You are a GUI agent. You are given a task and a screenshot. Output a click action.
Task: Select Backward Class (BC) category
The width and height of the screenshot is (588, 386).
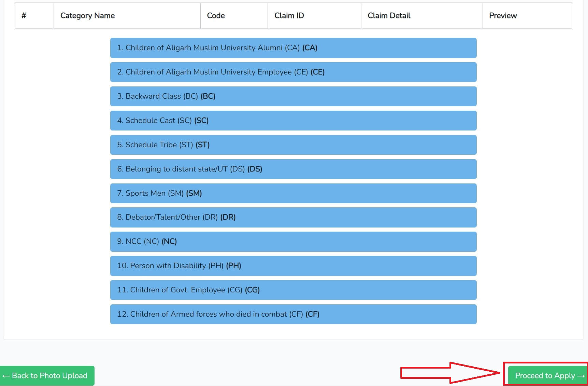tap(293, 96)
